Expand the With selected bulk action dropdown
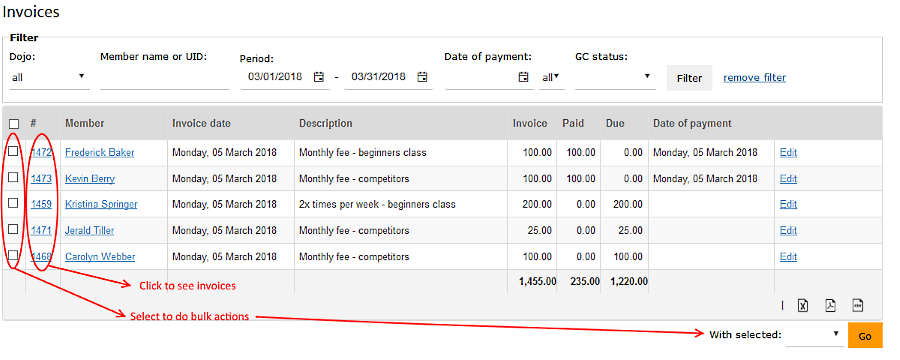The width and height of the screenshot is (900, 360). 814,335
